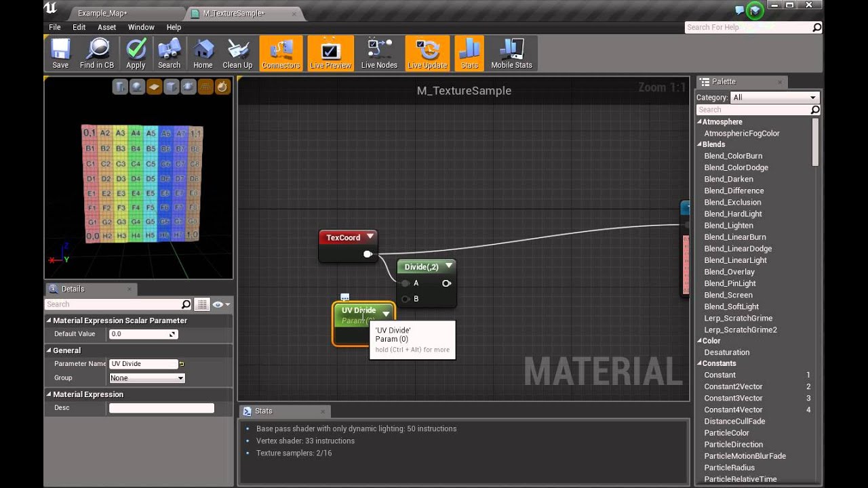Select Desaturation in the palette
Image resolution: width=868 pixels, height=488 pixels.
coord(726,352)
